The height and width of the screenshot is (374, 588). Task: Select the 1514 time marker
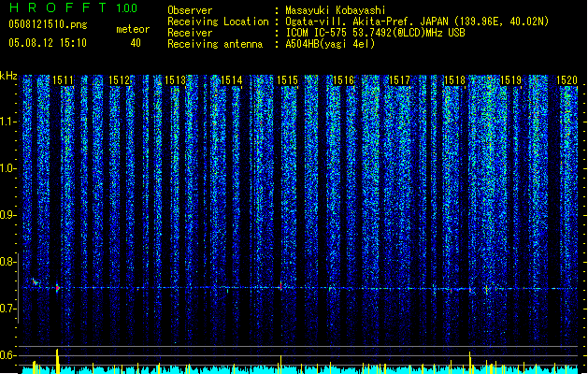pos(232,80)
